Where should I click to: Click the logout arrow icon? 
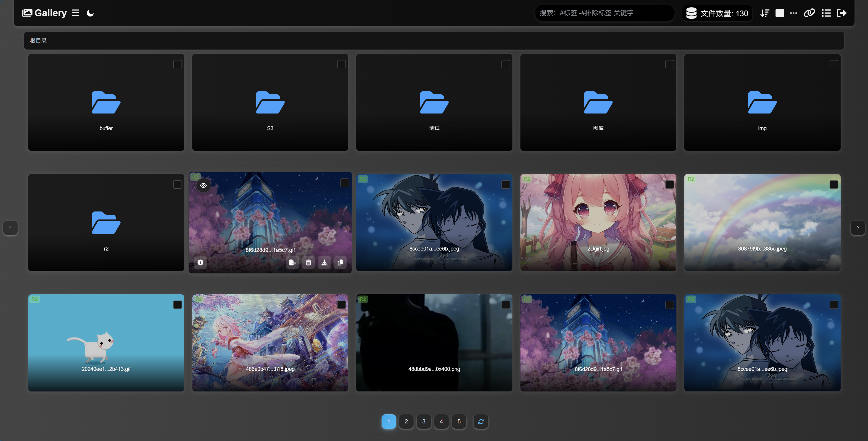coord(841,13)
